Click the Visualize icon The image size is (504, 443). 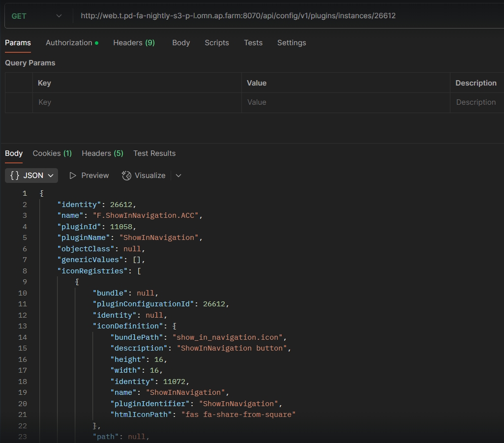tap(126, 176)
